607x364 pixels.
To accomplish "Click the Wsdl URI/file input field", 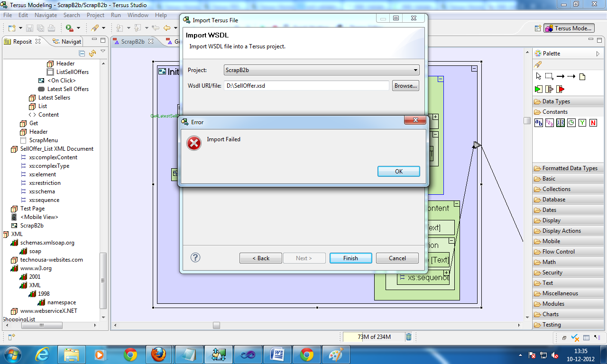I will (306, 86).
